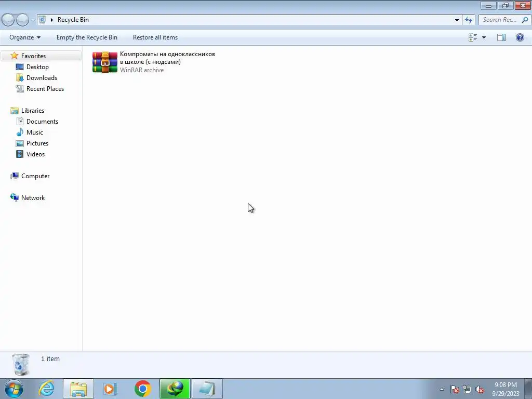Image resolution: width=532 pixels, height=399 pixels.
Task: Click the Computer icon
Action: (x=14, y=176)
